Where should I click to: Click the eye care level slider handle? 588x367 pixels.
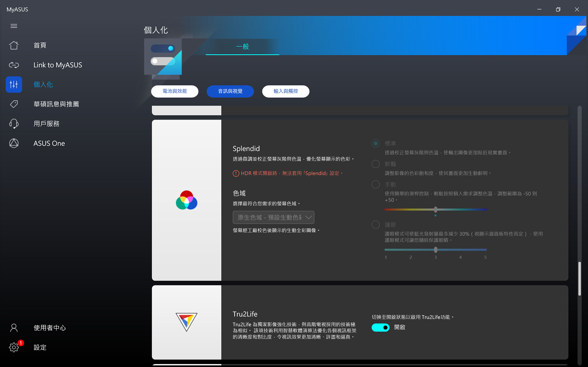[436, 250]
